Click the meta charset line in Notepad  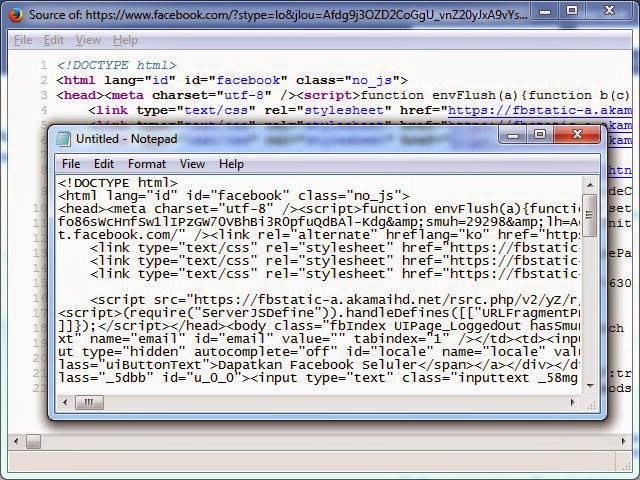pyautogui.click(x=318, y=209)
